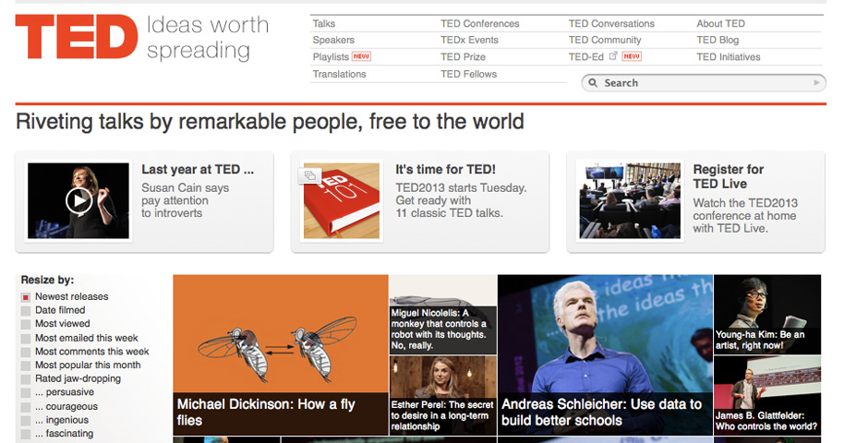Select the persuasive rating option

pyautogui.click(x=26, y=393)
